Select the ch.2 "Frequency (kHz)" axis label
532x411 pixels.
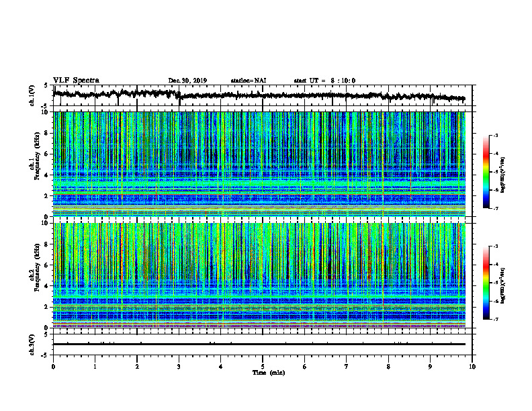(x=38, y=267)
